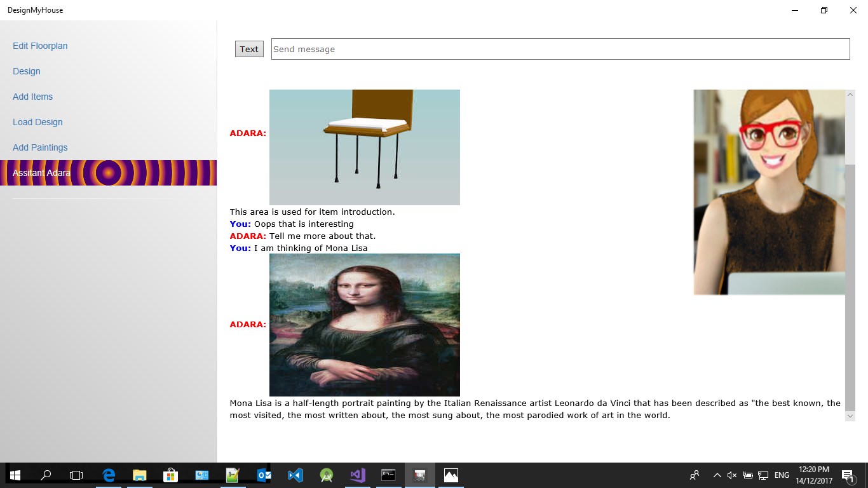Launch Microsoft Edge from the taskbar
This screenshot has width=868, height=488.
pos(109,475)
